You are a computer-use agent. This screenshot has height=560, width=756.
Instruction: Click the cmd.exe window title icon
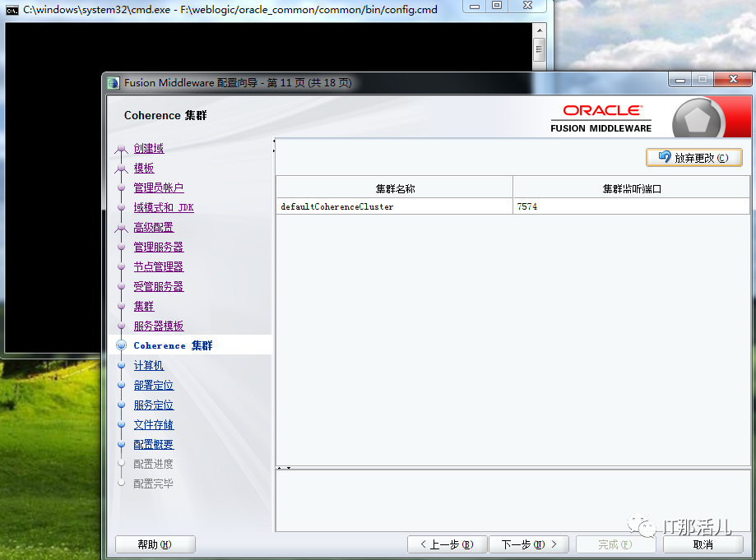[12, 10]
